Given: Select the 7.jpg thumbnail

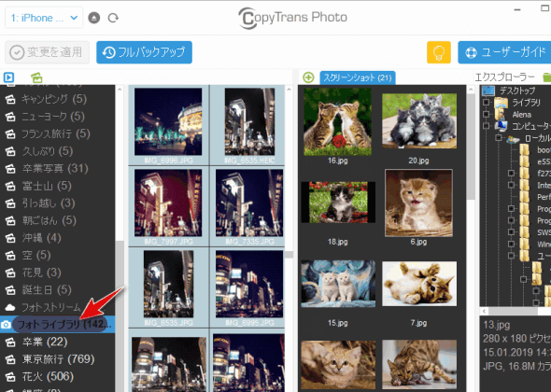Looking at the screenshot, I should pos(419,284).
